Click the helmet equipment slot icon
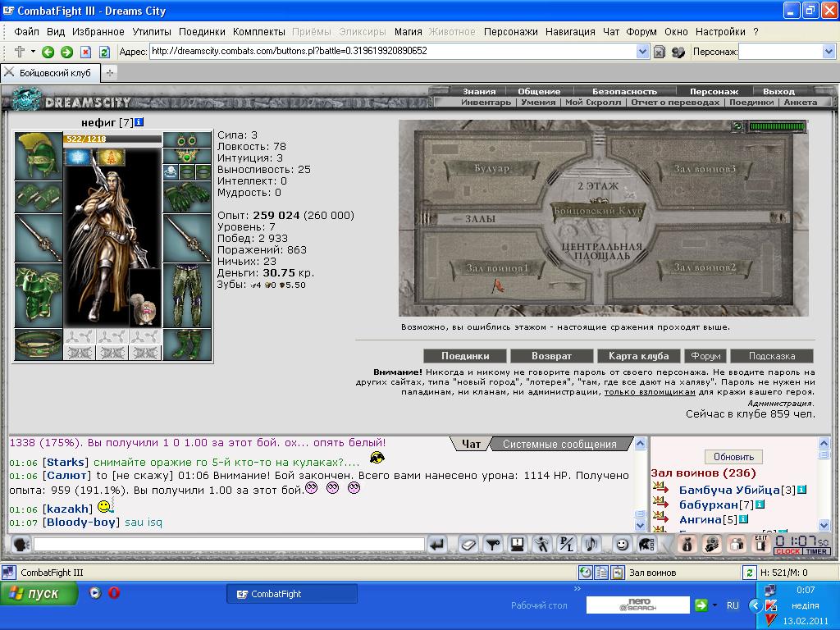 point(38,155)
